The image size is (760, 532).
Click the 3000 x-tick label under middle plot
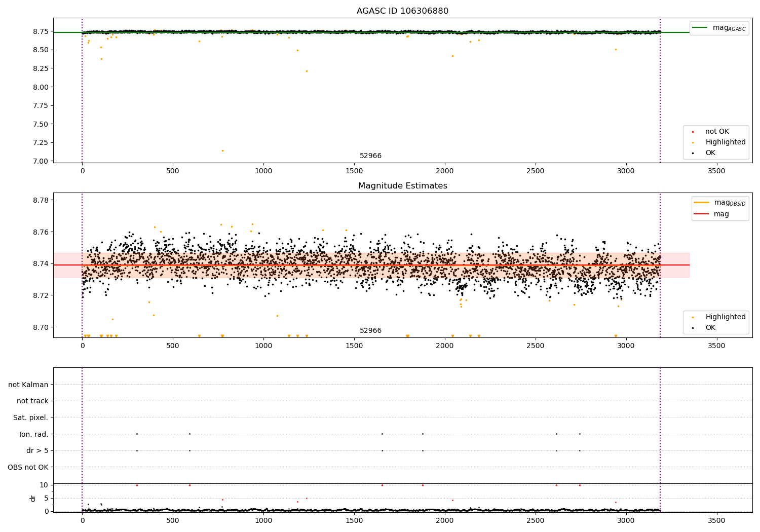coord(626,346)
